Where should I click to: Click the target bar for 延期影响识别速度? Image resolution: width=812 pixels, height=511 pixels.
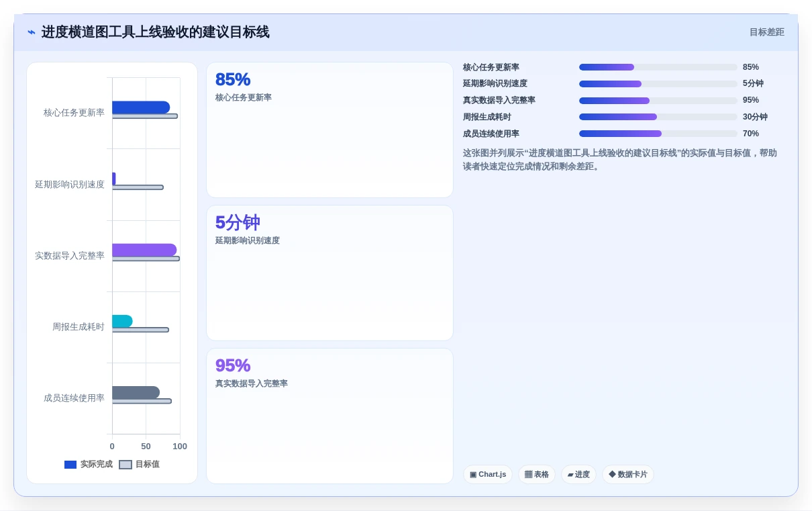[x=138, y=187]
